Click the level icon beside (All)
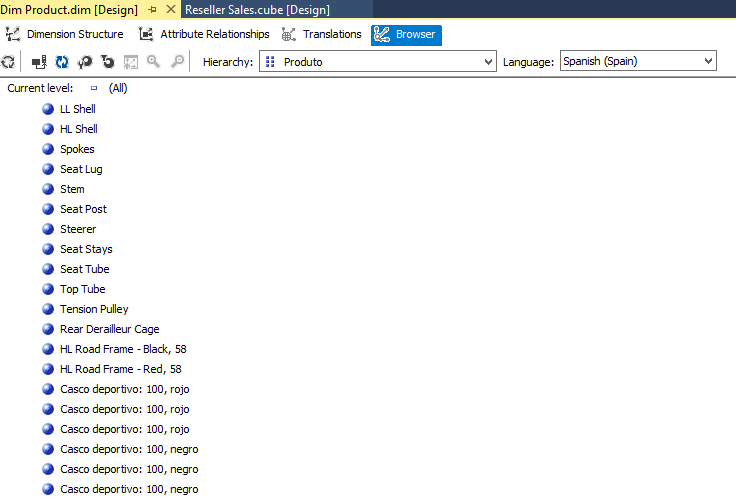Image resolution: width=736 pixels, height=501 pixels. [94, 88]
